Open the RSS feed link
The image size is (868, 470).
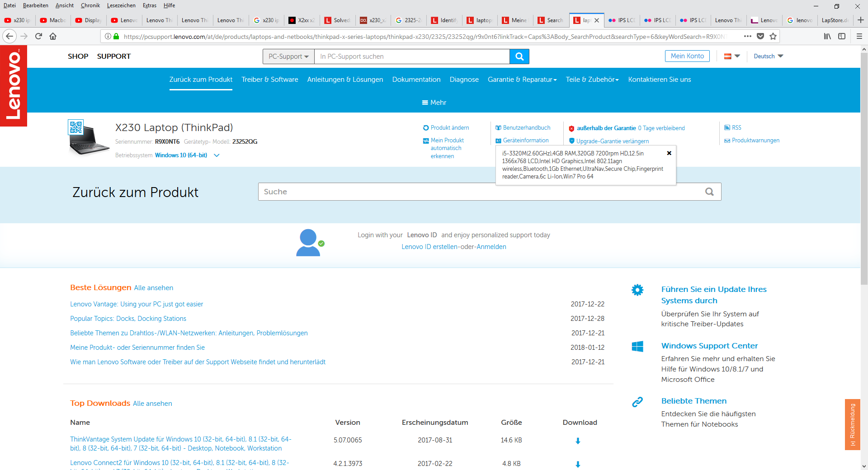(x=736, y=128)
